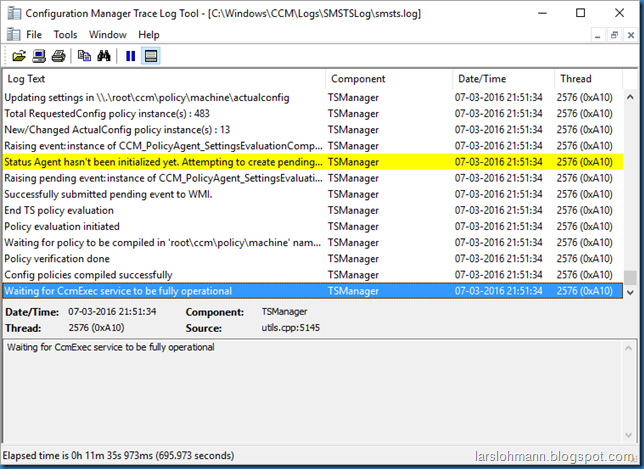Click the log list scrollbar thumb

point(630,278)
